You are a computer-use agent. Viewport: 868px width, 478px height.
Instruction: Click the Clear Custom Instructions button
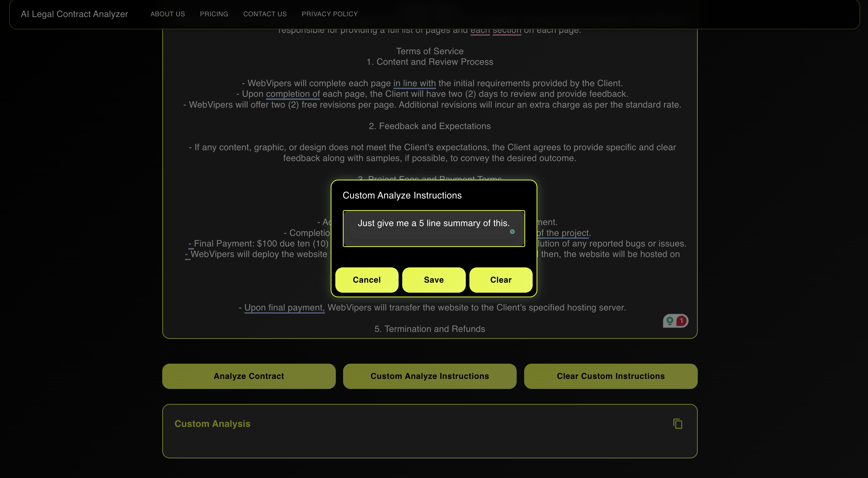[610, 376]
